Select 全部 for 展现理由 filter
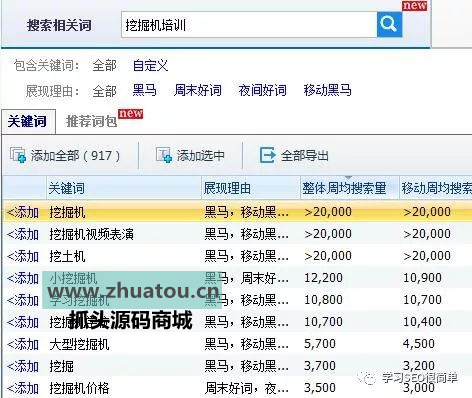 [x=105, y=91]
